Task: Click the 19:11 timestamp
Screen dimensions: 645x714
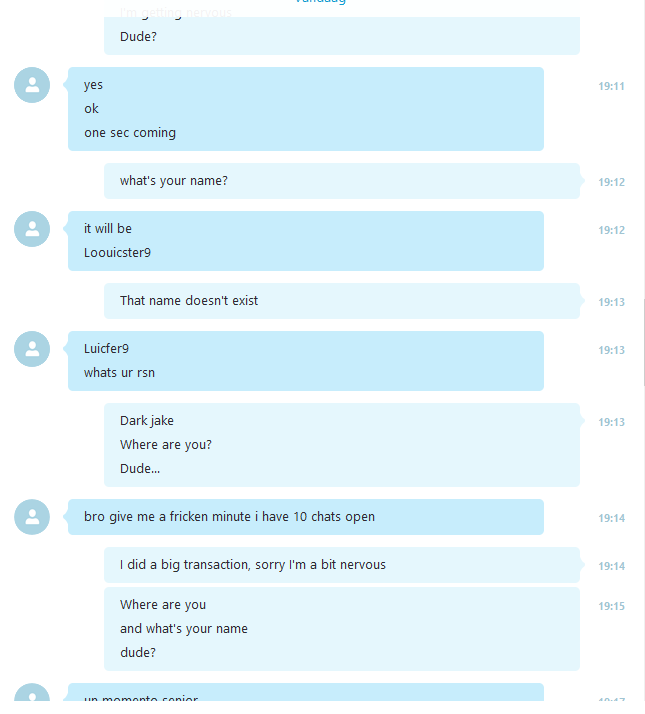Action: 611,87
